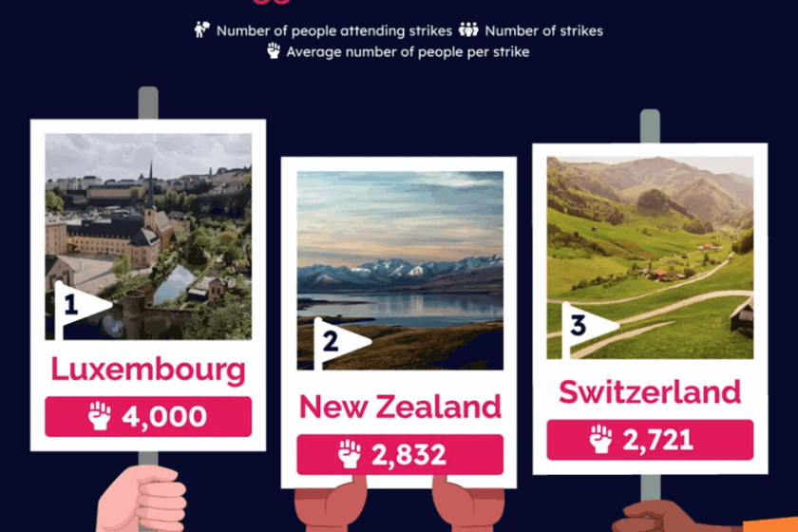Select the Number of strikes legend label
The width and height of the screenshot is (798, 532).
click(x=543, y=30)
